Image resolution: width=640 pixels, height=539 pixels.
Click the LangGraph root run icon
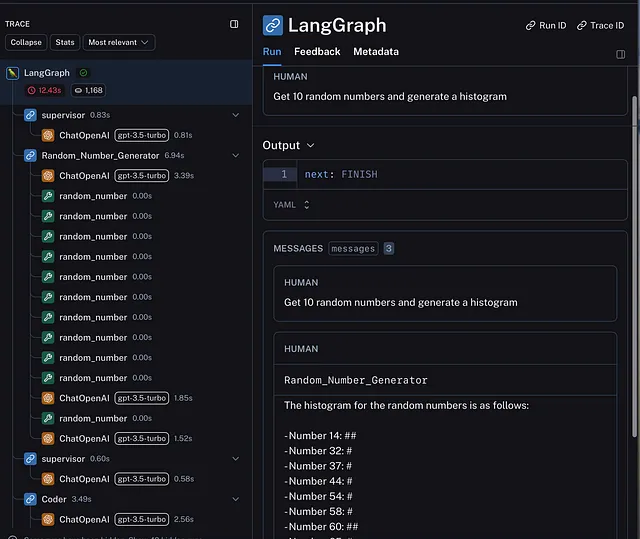click(x=13, y=73)
